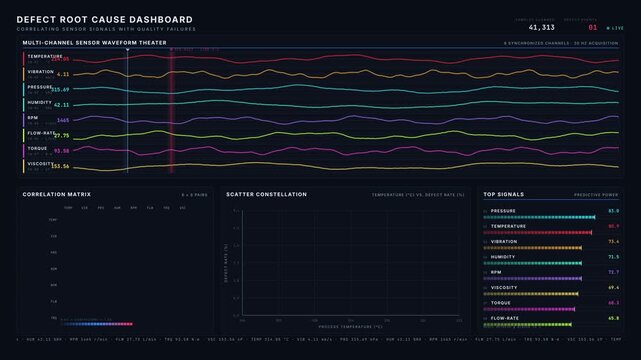The height and width of the screenshot is (360, 641).
Task: Click the flow-rate value 27.75
Action: pyautogui.click(x=62, y=136)
